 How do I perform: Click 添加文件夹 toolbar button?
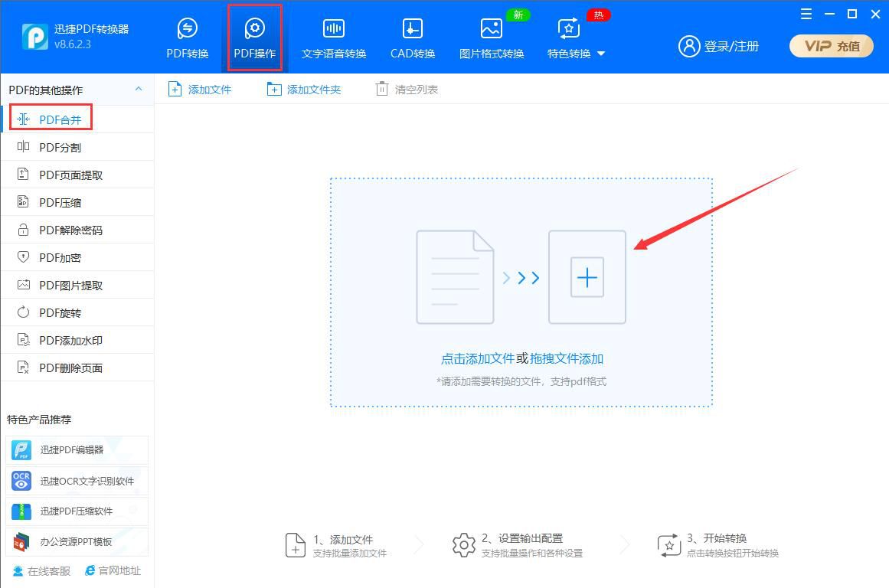[304, 89]
